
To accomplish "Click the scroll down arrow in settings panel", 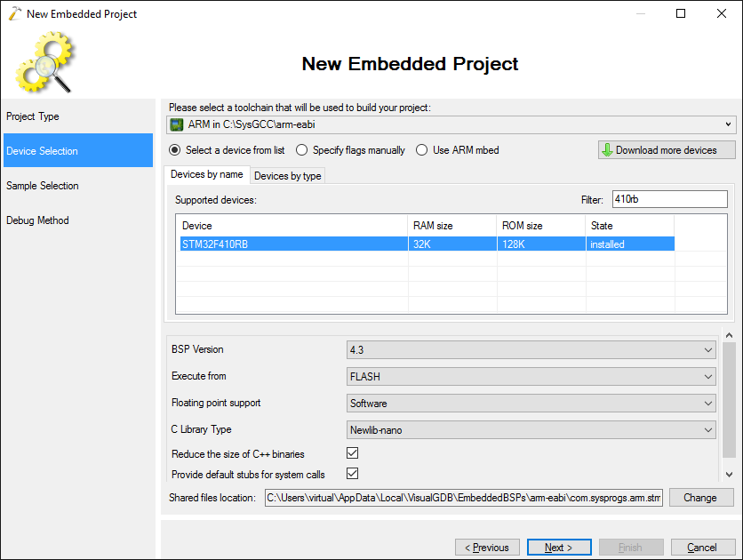I will click(x=730, y=475).
